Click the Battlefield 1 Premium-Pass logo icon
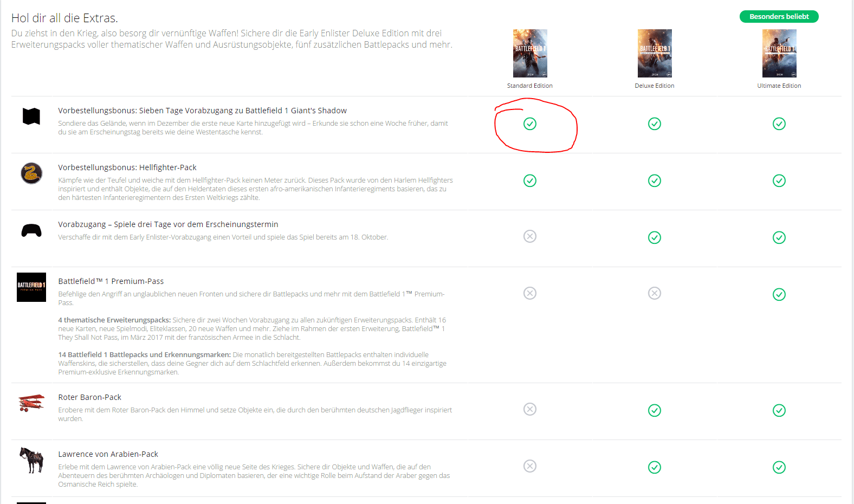 pyautogui.click(x=31, y=287)
